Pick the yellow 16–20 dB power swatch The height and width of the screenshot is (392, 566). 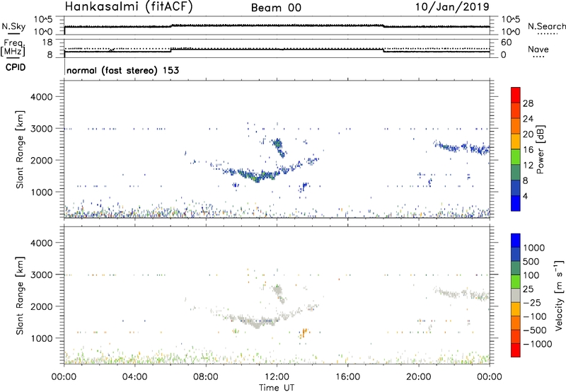coord(516,141)
